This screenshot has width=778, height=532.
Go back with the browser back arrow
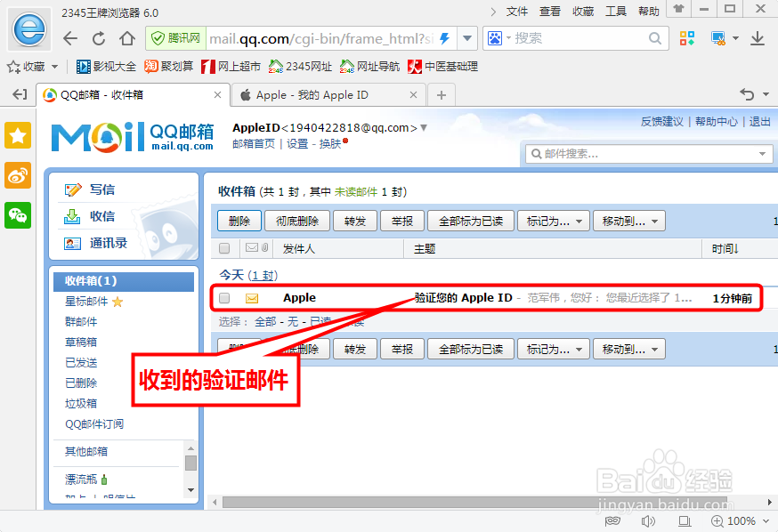[x=70, y=38]
